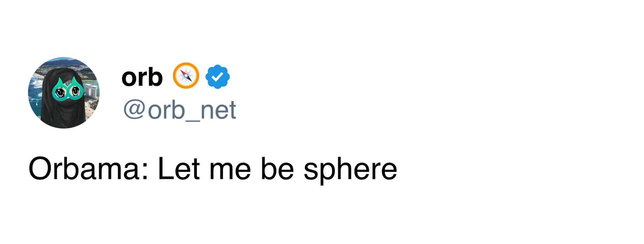Open the @orb_net handle link
The height and width of the screenshot is (244, 644).
tap(180, 110)
